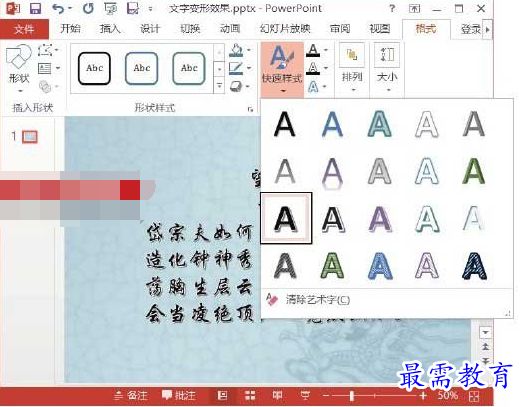
Task: Open the 幻灯片放映 slideshow tab
Action: (x=285, y=29)
